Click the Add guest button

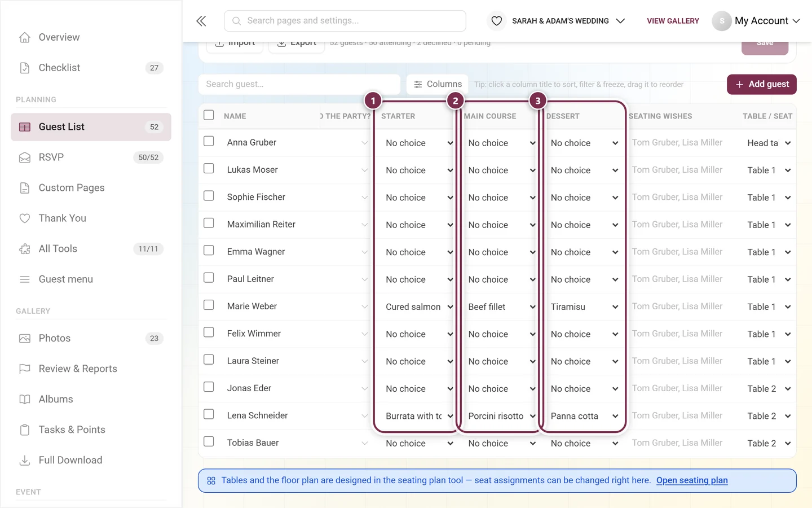[x=762, y=84]
